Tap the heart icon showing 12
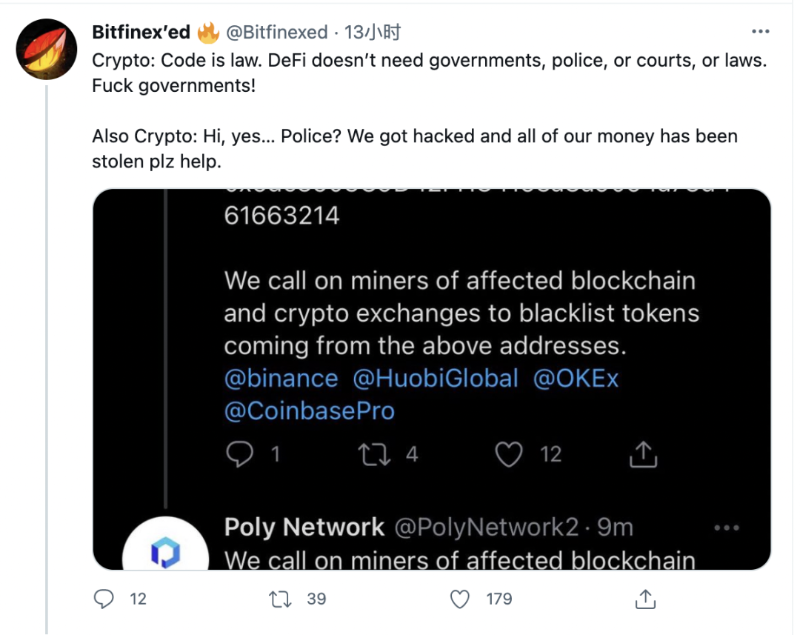Image resolution: width=800 pixels, height=635 pixels. 509,454
